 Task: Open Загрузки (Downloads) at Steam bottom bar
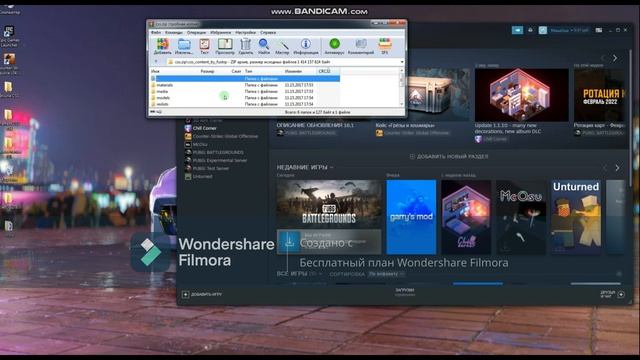[404, 291]
